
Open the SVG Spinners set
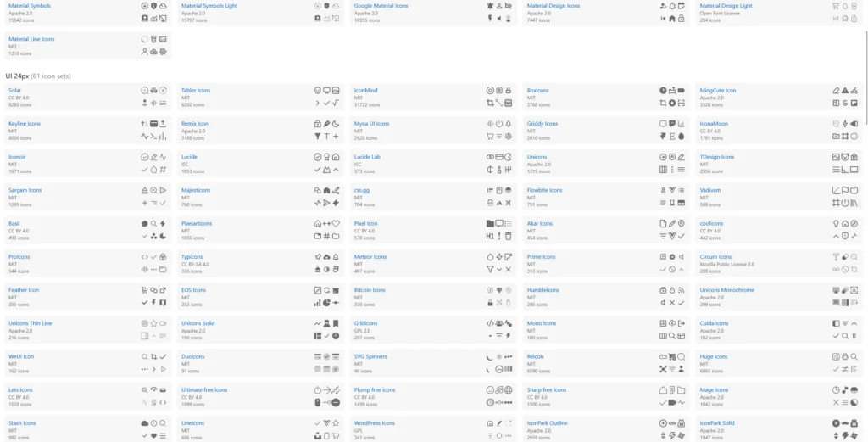coord(371,356)
